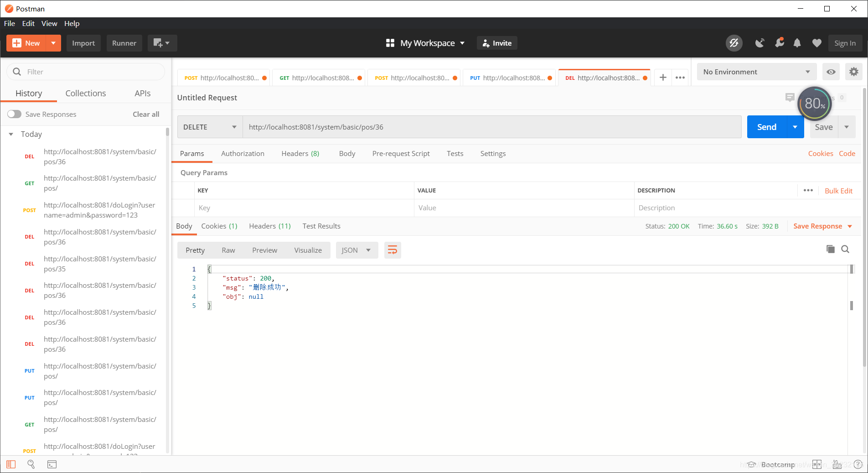Open the Send options dropdown arrow
The height and width of the screenshot is (473, 868).
(795, 127)
